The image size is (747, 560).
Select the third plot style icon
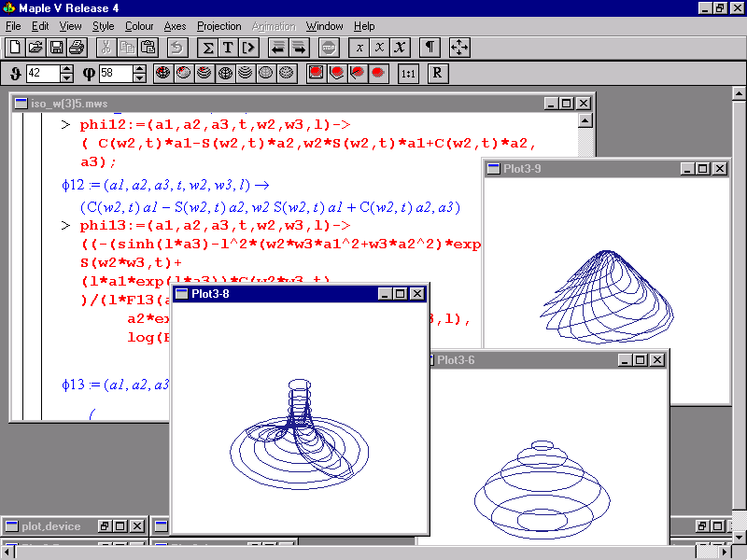204,74
